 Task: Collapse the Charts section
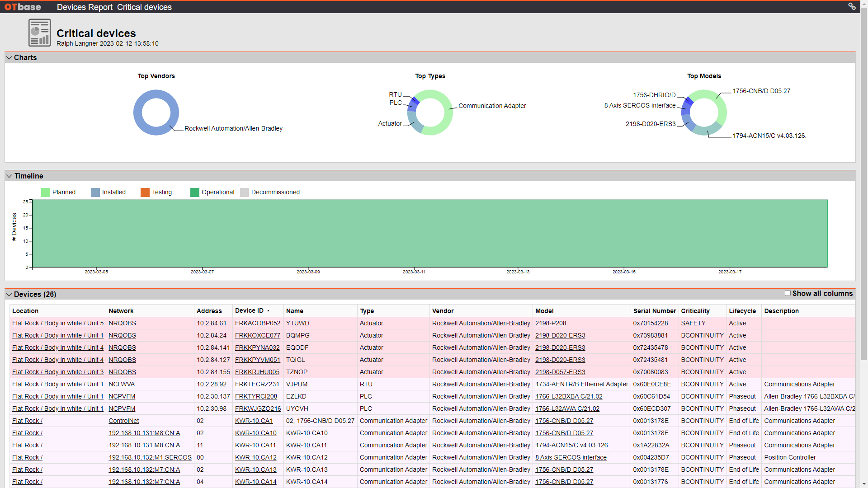[9, 58]
